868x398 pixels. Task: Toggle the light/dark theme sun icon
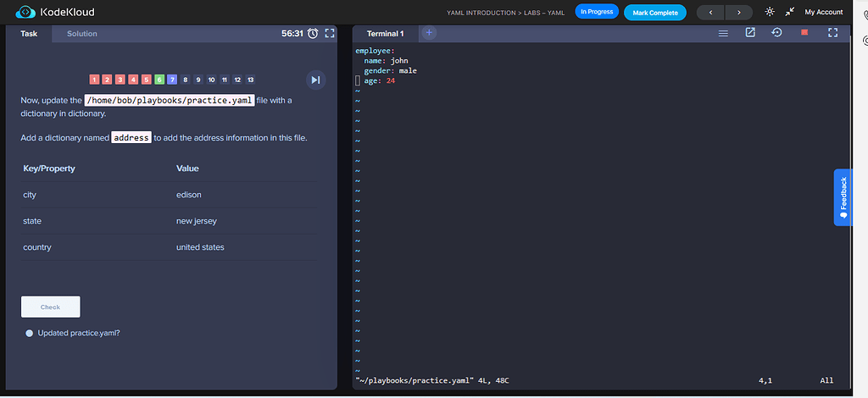pos(770,12)
